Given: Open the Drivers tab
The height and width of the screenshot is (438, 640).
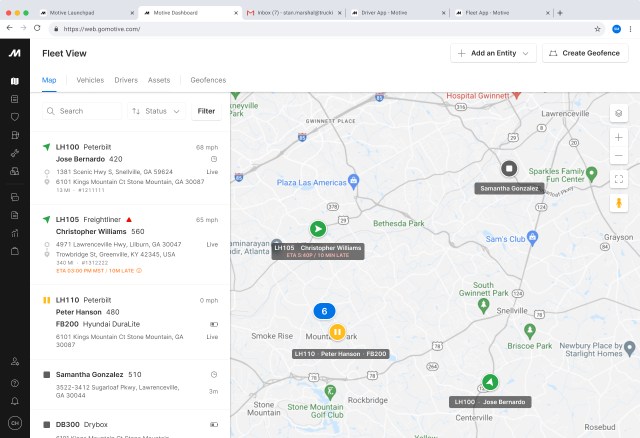Looking at the screenshot, I should point(126,80).
